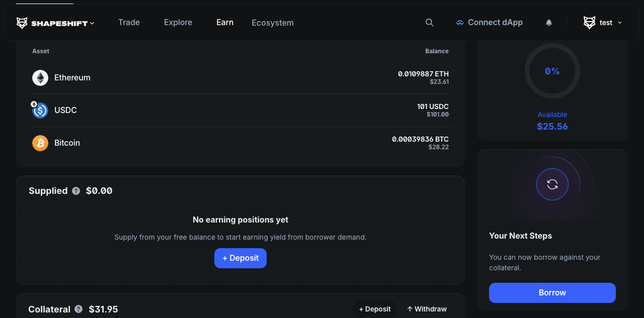Click the Ethereum asset icon
This screenshot has height=318, width=644.
tap(40, 78)
